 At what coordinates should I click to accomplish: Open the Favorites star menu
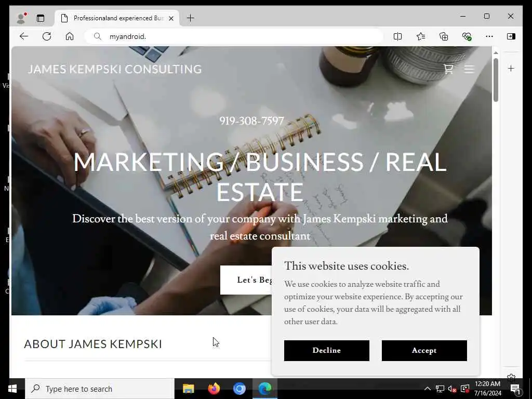coord(421,36)
